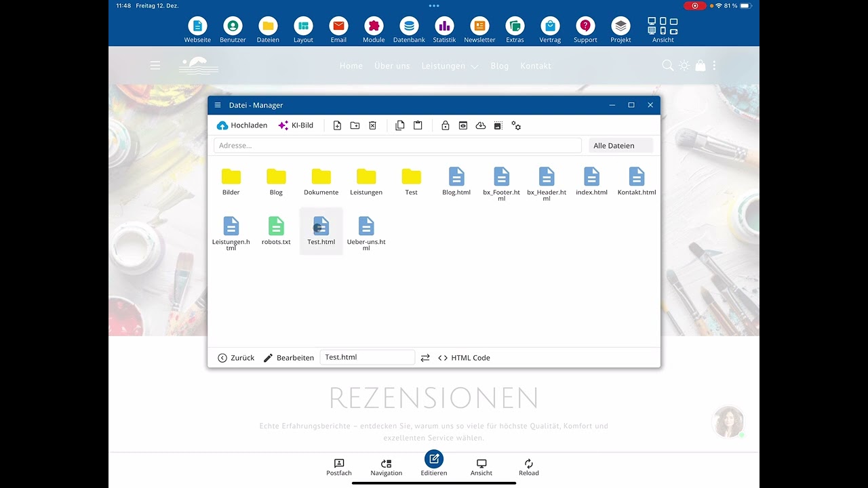Click the swap arrows icon beside filename
The height and width of the screenshot is (488, 868).
pyautogui.click(x=425, y=358)
